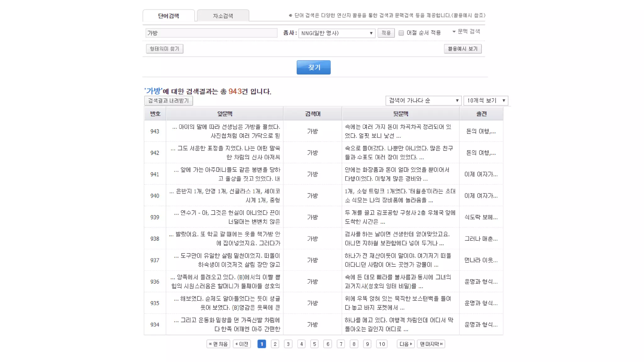Click the blue 찾기 search button
Image resolution: width=644 pixels, height=362 pixels.
click(314, 67)
